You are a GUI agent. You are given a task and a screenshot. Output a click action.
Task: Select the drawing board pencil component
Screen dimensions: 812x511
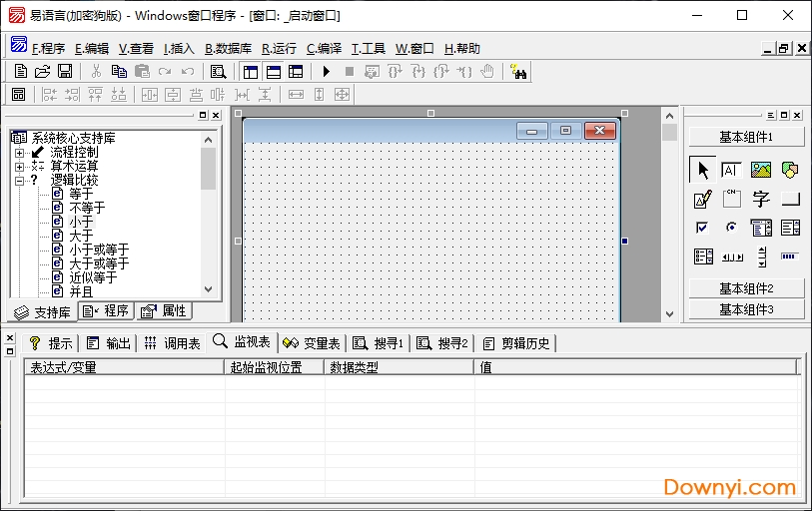(703, 199)
